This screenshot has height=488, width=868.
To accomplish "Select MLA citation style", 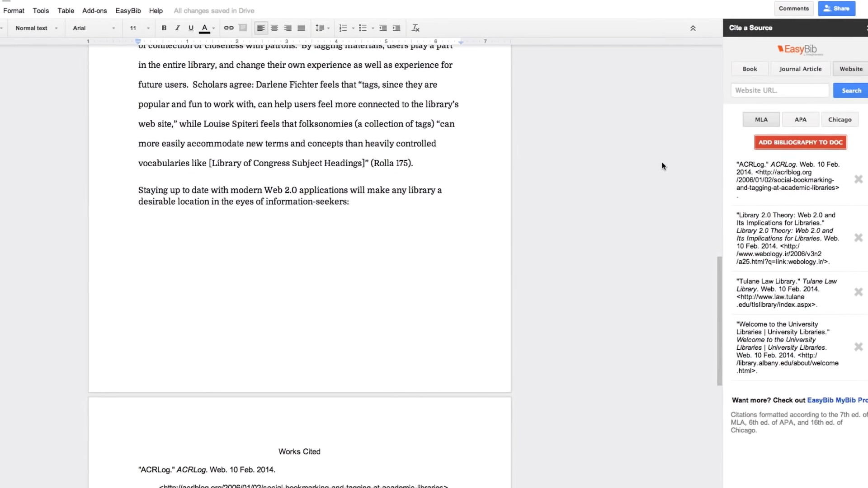I will click(x=761, y=120).
